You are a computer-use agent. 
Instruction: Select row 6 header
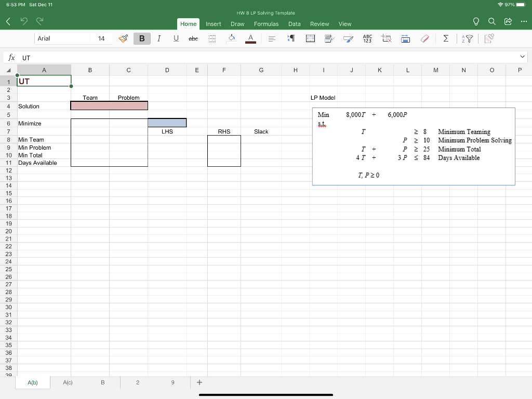[8, 124]
